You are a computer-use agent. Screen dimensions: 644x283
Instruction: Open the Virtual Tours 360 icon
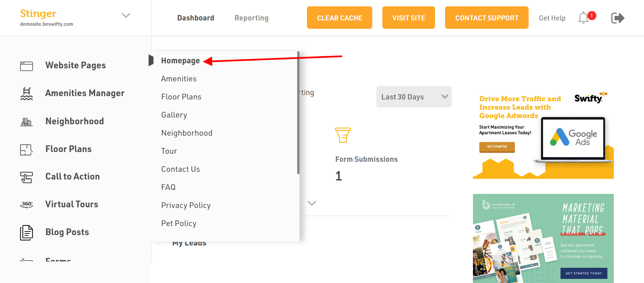[26, 205]
